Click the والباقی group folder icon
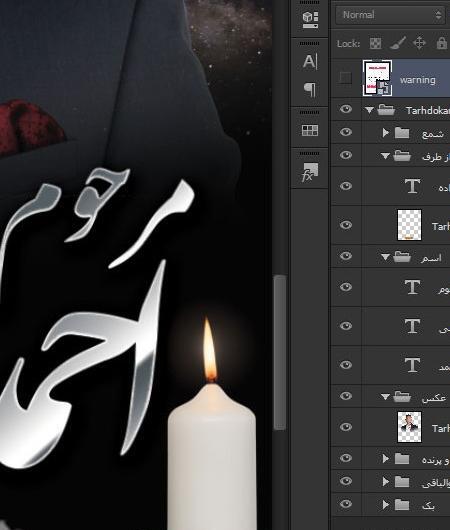Image resolution: width=450 pixels, height=530 pixels. tap(402, 482)
